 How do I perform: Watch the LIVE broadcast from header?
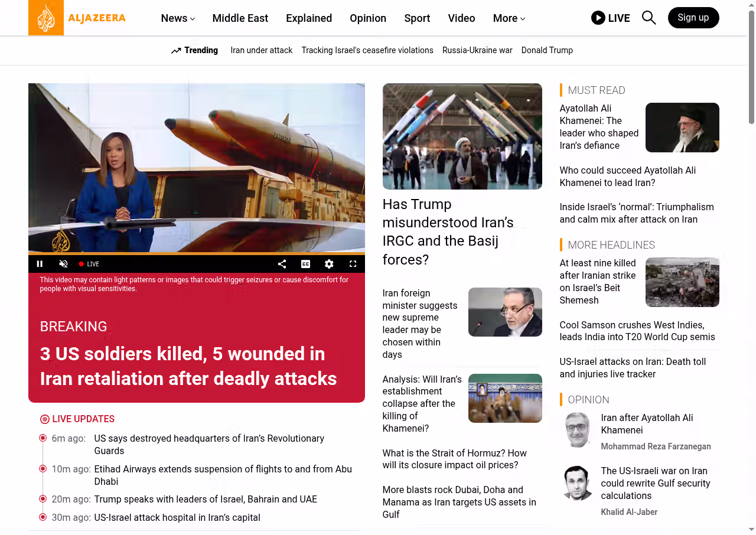[x=610, y=18]
